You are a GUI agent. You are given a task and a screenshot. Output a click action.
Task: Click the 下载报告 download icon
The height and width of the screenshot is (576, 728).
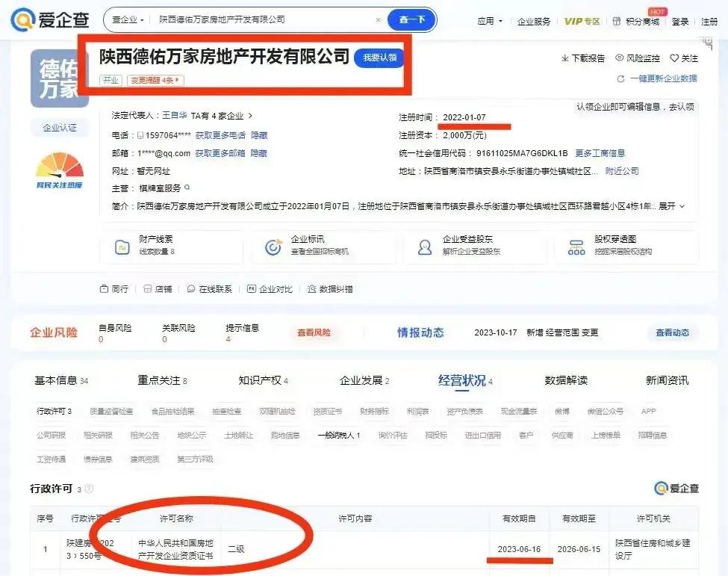[x=565, y=58]
